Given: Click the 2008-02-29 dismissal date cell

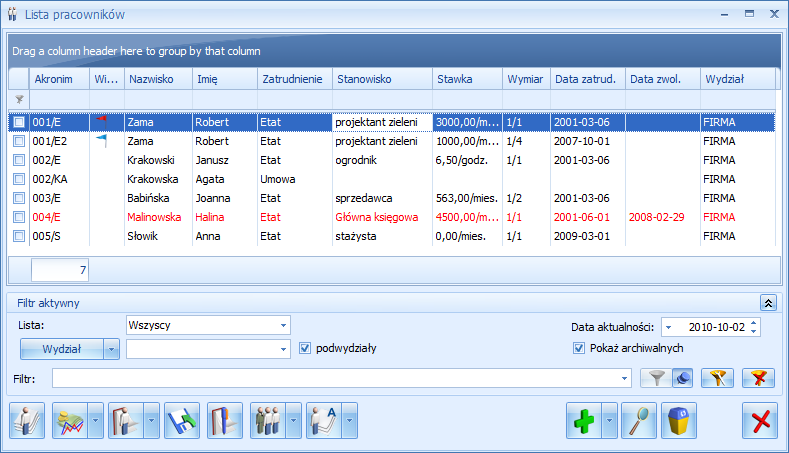Looking at the screenshot, I should click(663, 217).
